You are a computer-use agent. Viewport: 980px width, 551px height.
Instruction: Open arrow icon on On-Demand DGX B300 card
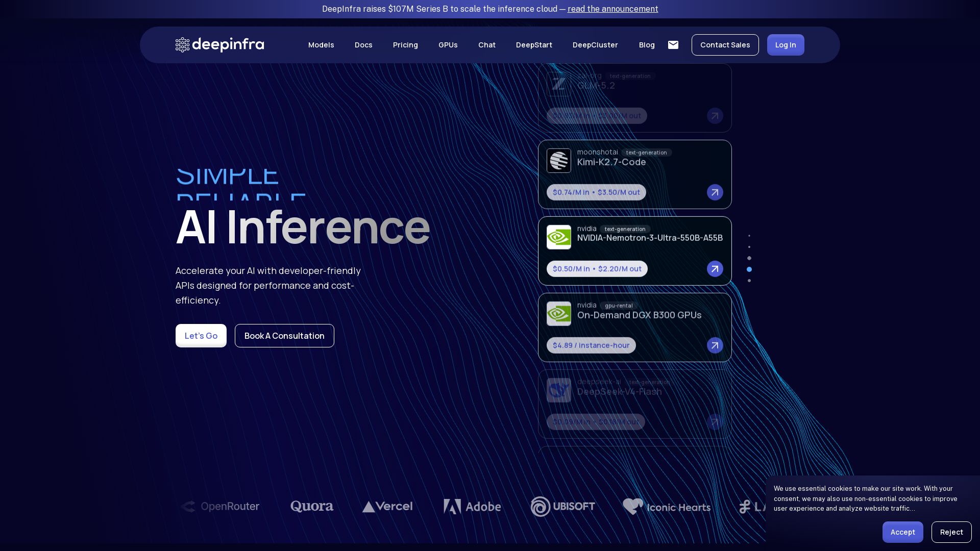(x=715, y=345)
